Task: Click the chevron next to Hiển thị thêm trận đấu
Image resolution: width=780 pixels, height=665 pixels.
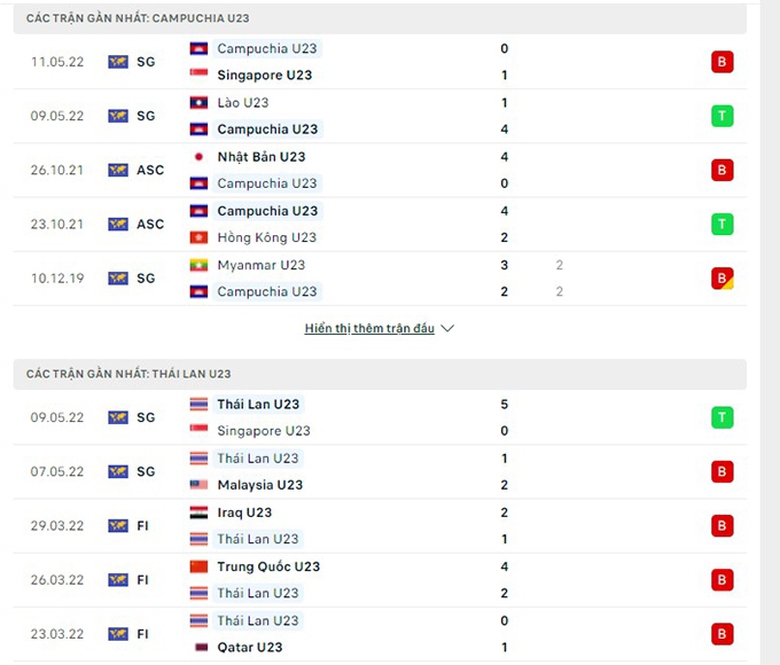Action: (x=447, y=328)
